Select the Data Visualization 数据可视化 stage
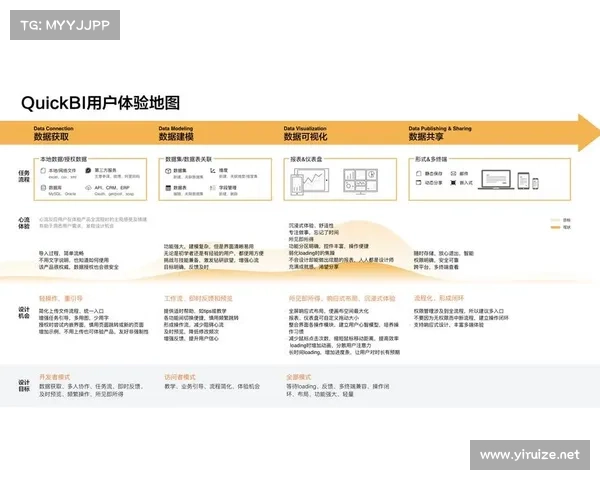Viewport: 600px width, 480px height. click(x=305, y=133)
